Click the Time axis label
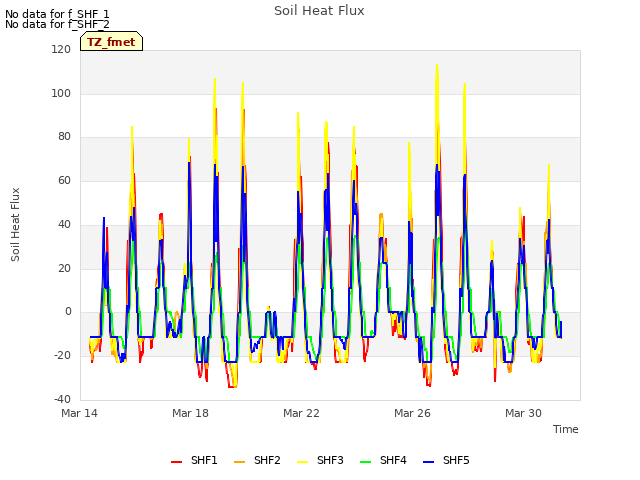Screen dimensions: 640x480 click(566, 429)
